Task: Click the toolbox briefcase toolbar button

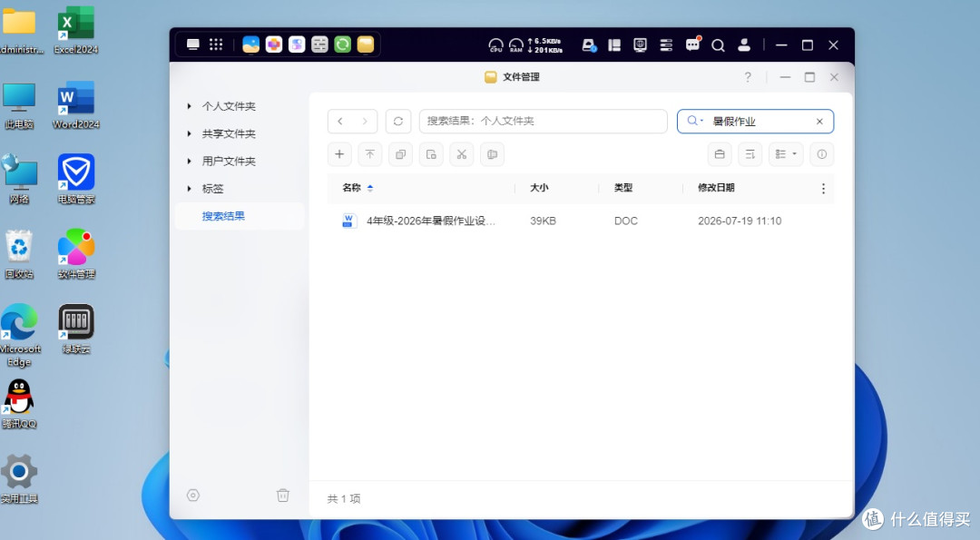Action: [x=720, y=154]
